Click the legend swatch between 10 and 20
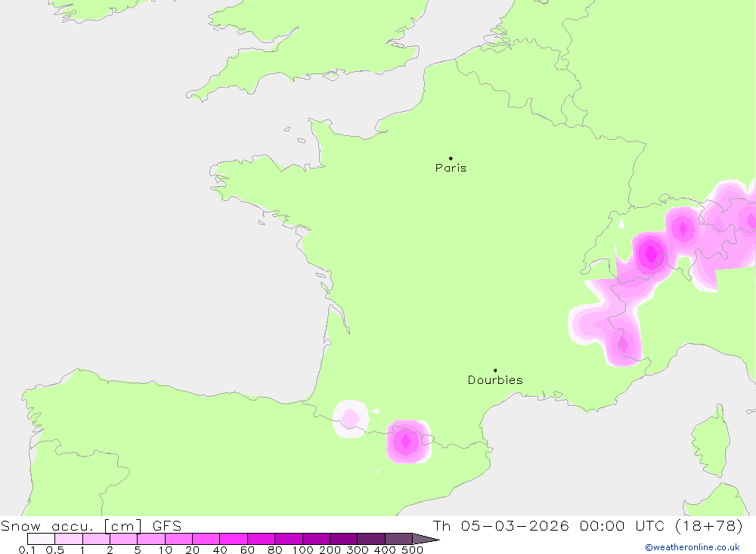 (178, 539)
